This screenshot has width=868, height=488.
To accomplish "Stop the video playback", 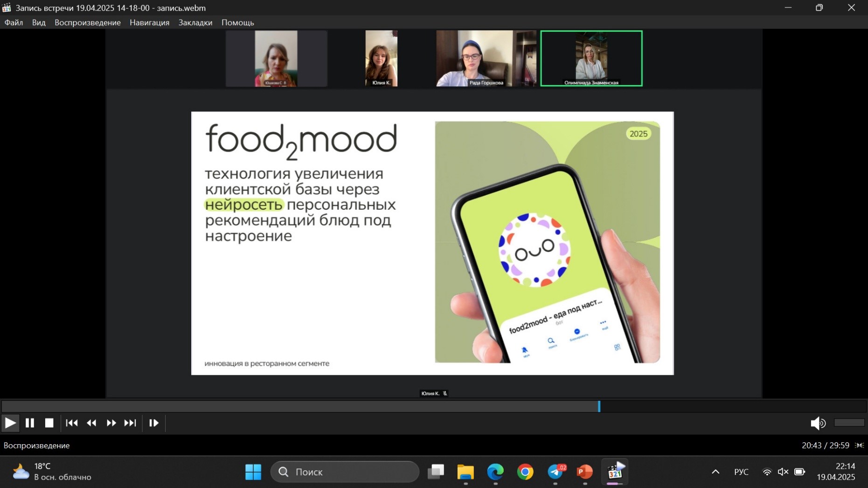I will (x=49, y=423).
